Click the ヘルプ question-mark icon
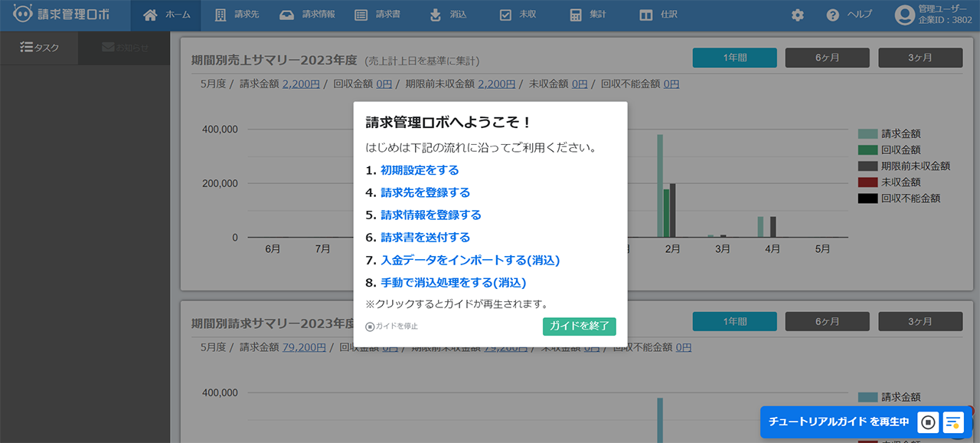 coord(833,15)
